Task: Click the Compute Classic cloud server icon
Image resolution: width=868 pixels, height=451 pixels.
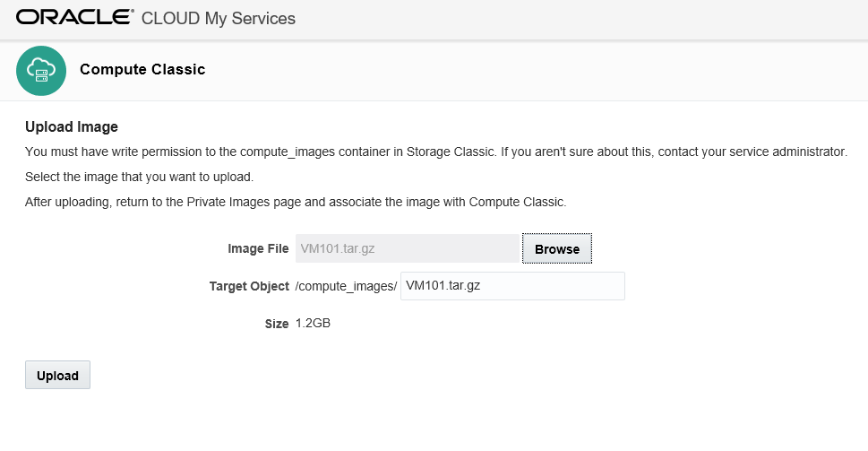Action: tap(41, 71)
